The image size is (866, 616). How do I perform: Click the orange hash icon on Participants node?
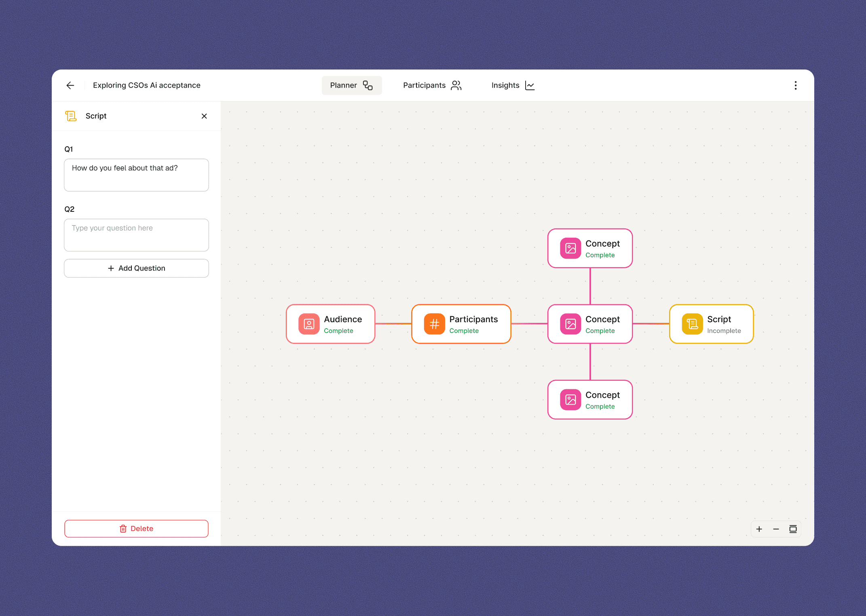pyautogui.click(x=434, y=324)
